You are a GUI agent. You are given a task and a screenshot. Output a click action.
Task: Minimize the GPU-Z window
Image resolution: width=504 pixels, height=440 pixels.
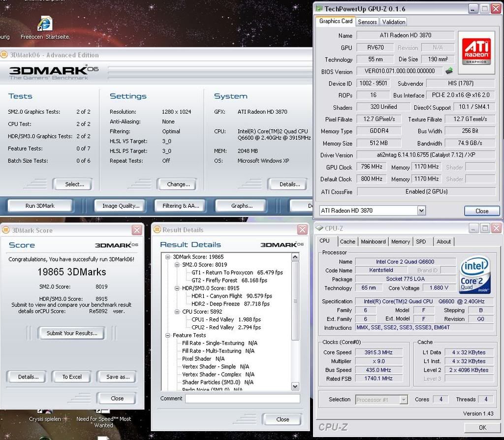pos(472,9)
